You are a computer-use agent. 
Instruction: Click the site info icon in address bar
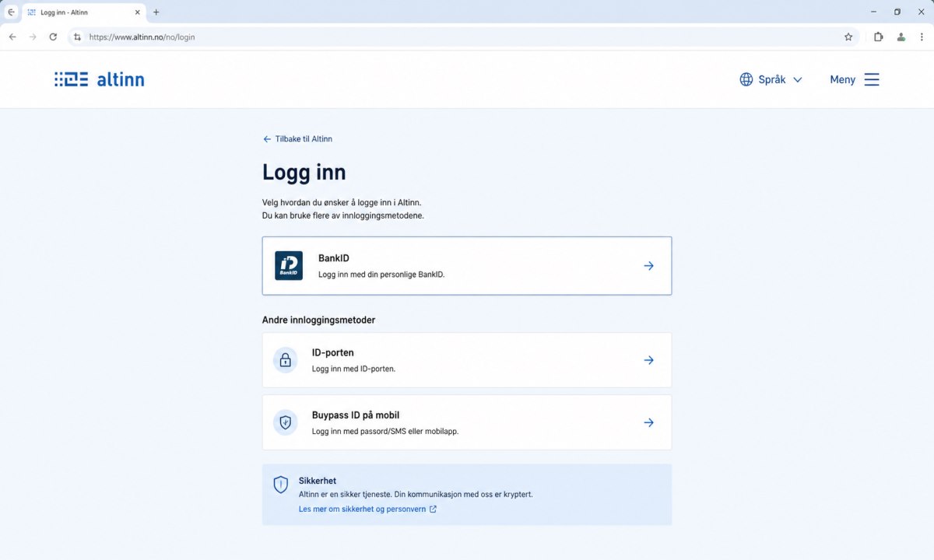click(77, 37)
